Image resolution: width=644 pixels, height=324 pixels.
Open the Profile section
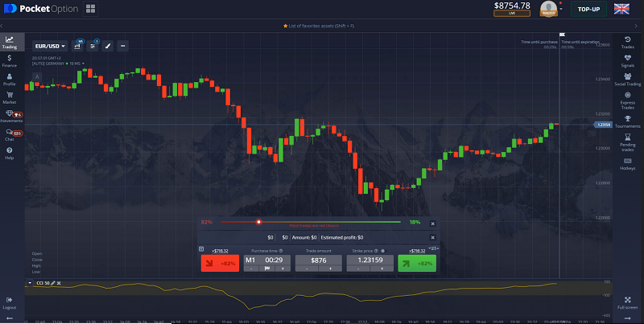tap(10, 80)
